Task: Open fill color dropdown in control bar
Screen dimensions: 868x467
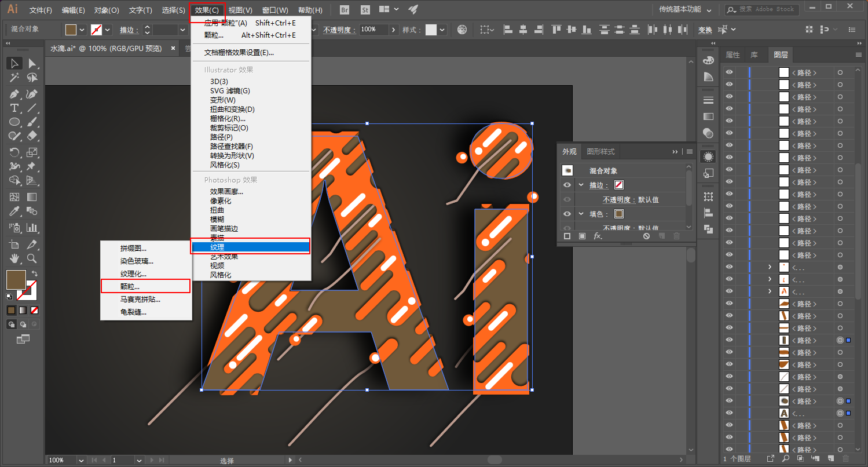Action: pos(82,30)
